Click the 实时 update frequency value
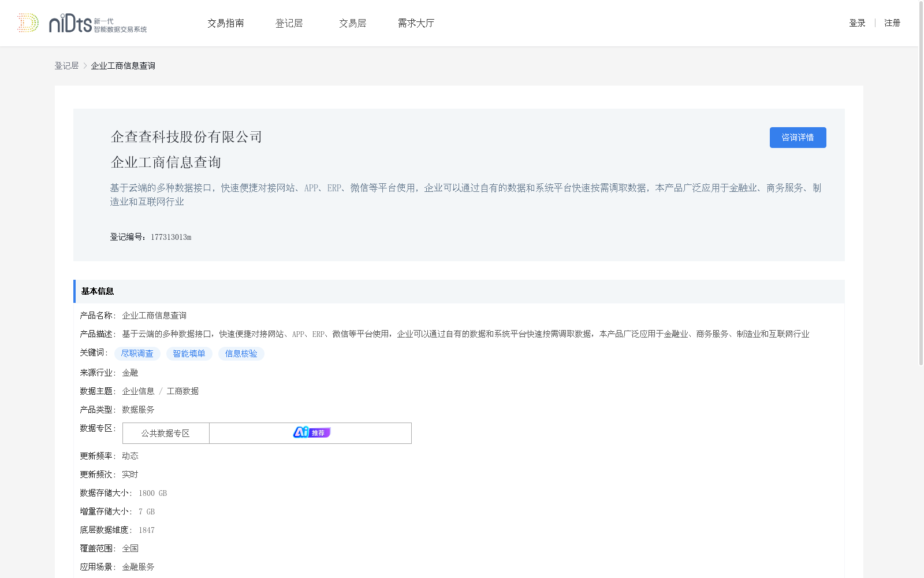 [130, 475]
